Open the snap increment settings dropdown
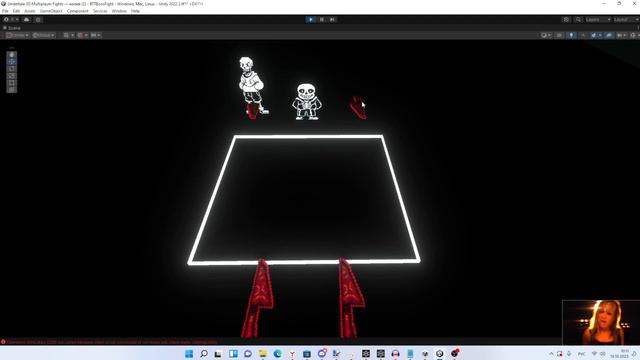This screenshot has width=640, height=360. (x=96, y=35)
